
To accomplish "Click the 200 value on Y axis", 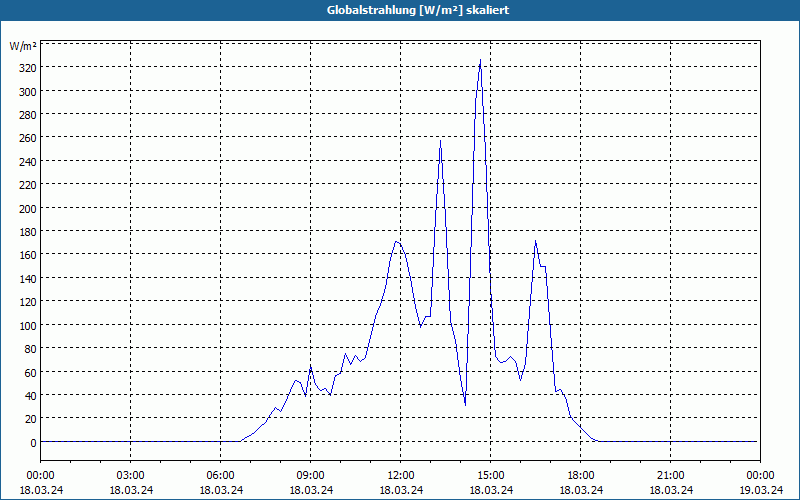I will coord(27,208).
